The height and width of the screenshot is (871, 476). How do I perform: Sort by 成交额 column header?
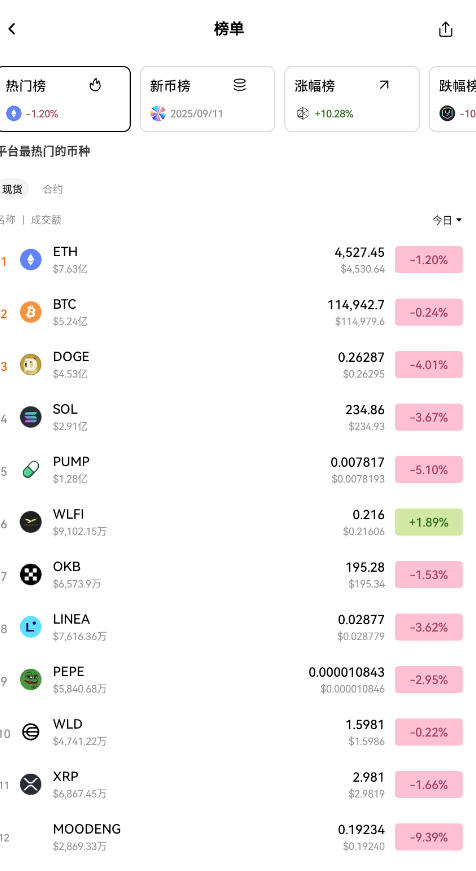(46, 220)
